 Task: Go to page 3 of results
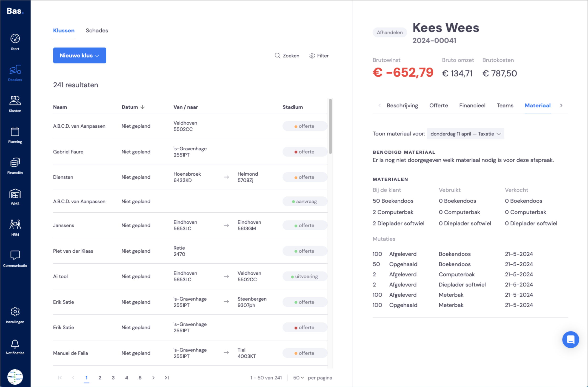coord(113,378)
